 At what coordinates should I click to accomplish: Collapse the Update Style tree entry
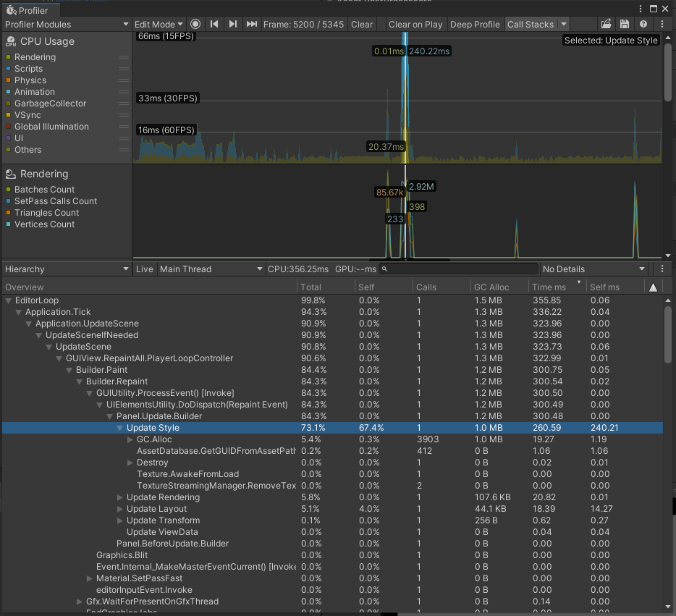[119, 428]
